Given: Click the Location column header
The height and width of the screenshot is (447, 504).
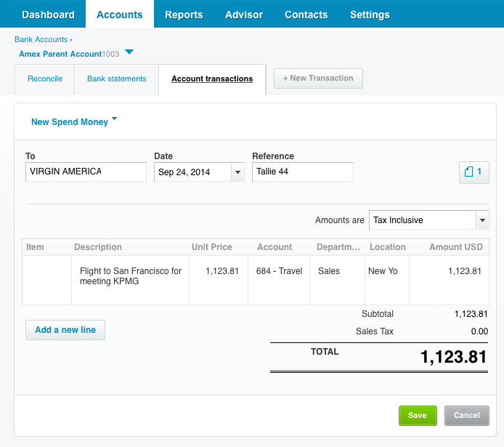Looking at the screenshot, I should pos(388,247).
